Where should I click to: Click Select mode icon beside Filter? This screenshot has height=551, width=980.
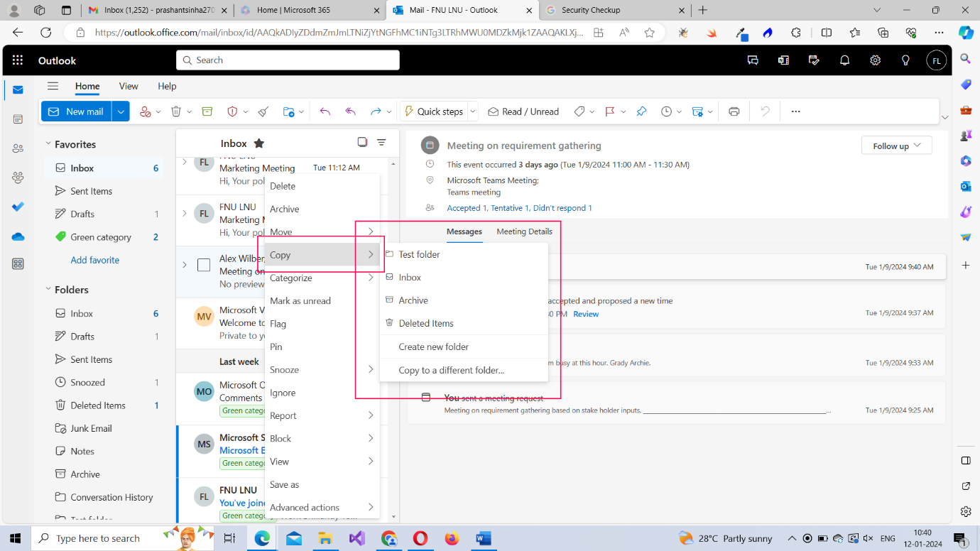[362, 143]
